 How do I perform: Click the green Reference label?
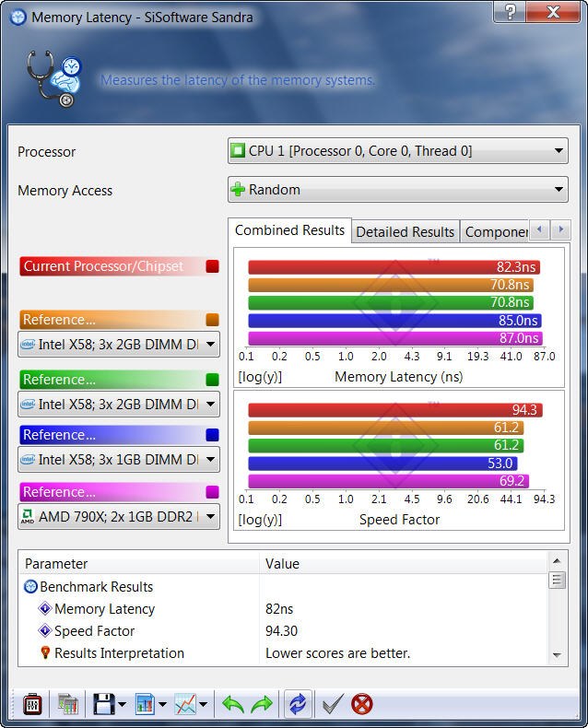click(60, 380)
